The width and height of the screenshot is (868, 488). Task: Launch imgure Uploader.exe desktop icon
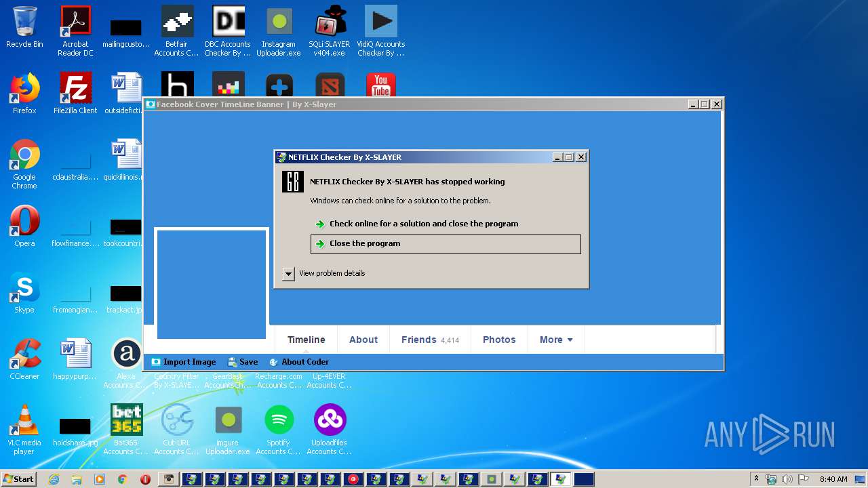(x=228, y=430)
